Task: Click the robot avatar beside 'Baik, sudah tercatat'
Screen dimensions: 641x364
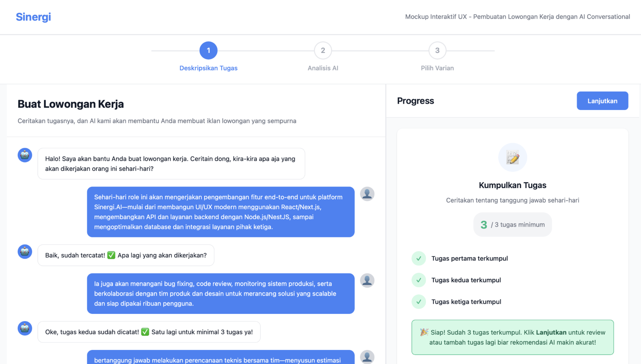Action: [x=25, y=251]
